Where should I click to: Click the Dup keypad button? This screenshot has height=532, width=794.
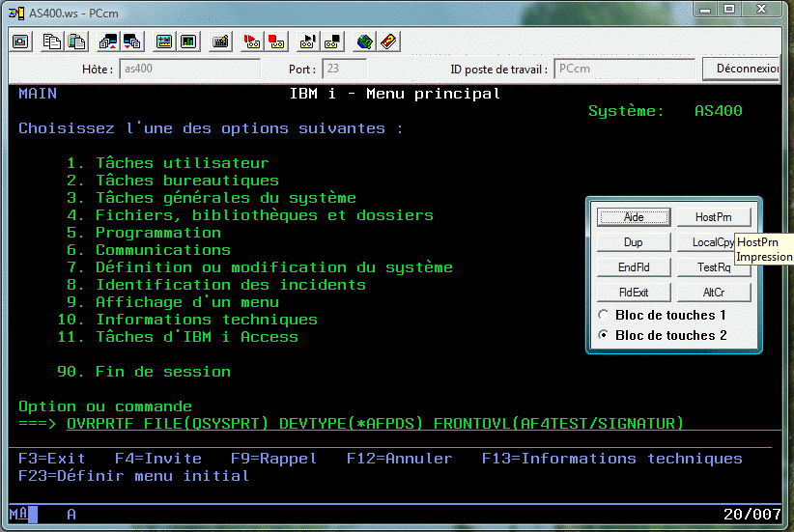[x=634, y=242]
